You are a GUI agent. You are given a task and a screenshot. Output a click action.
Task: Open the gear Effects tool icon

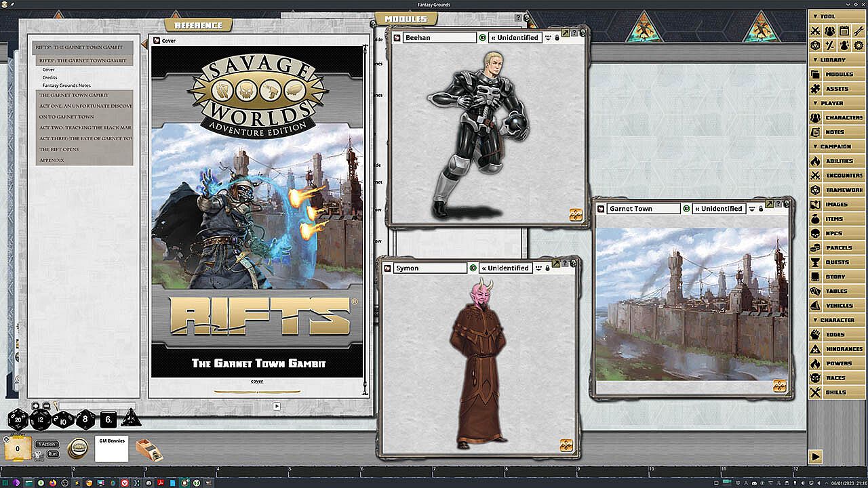coord(859,45)
